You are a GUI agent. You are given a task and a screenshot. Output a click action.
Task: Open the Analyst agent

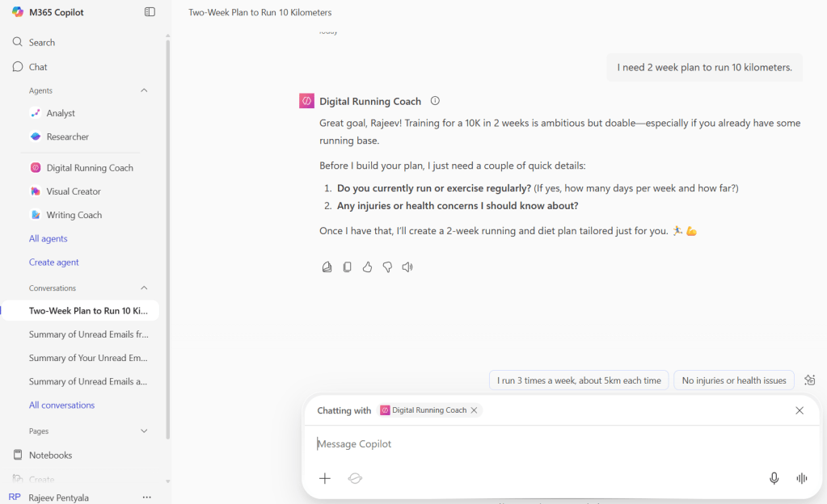tap(61, 114)
